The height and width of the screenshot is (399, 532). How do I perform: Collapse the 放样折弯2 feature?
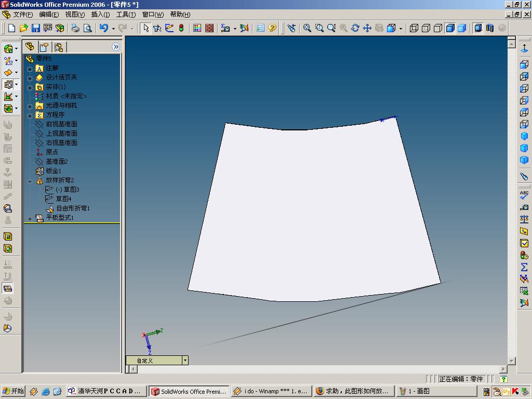coord(30,181)
